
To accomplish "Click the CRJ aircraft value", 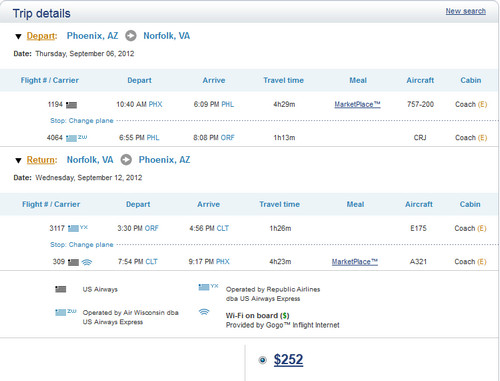I will tap(420, 138).
